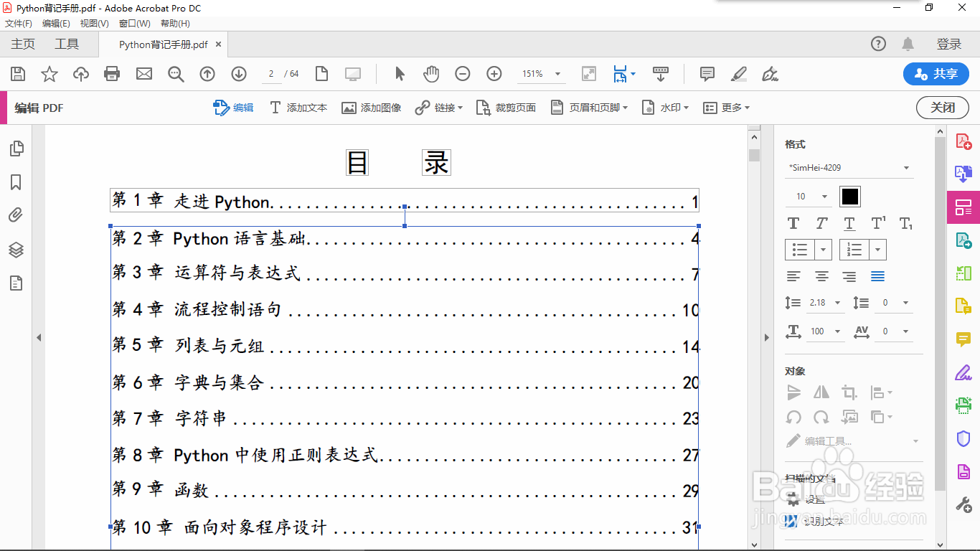
Task: Expand the 水印 dropdown
Action: [x=686, y=108]
